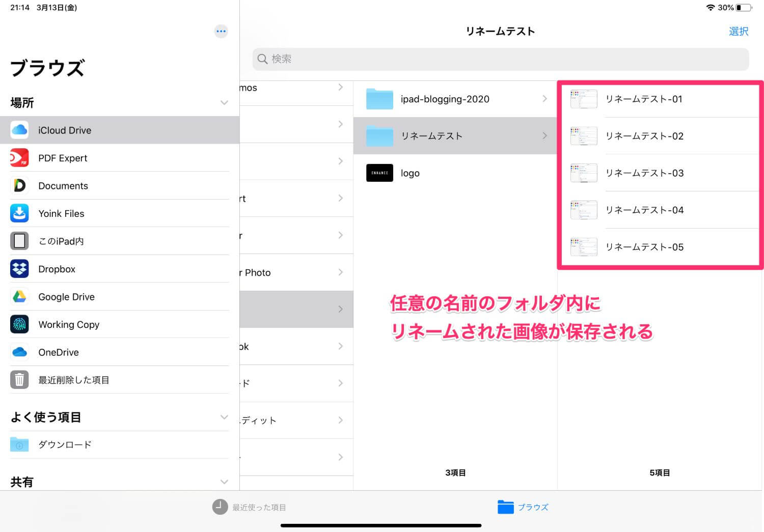Screen dimensions: 764x532
Task: Open the Google Drive icon
Action: pos(19,296)
